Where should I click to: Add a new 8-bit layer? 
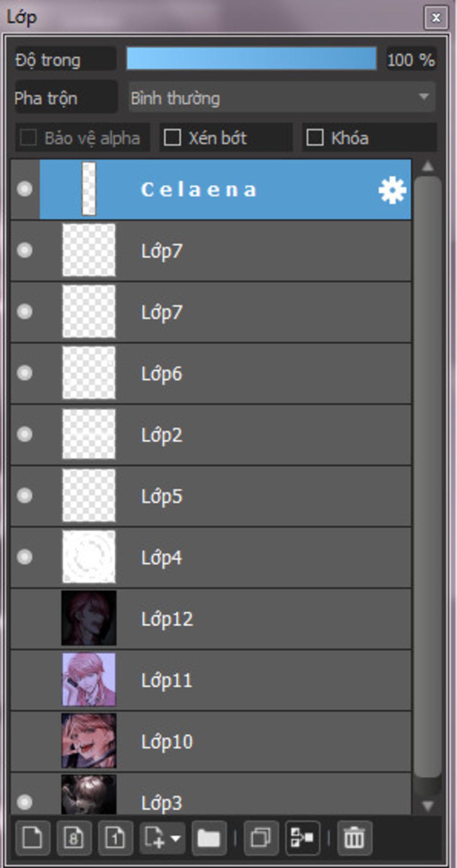click(x=74, y=838)
